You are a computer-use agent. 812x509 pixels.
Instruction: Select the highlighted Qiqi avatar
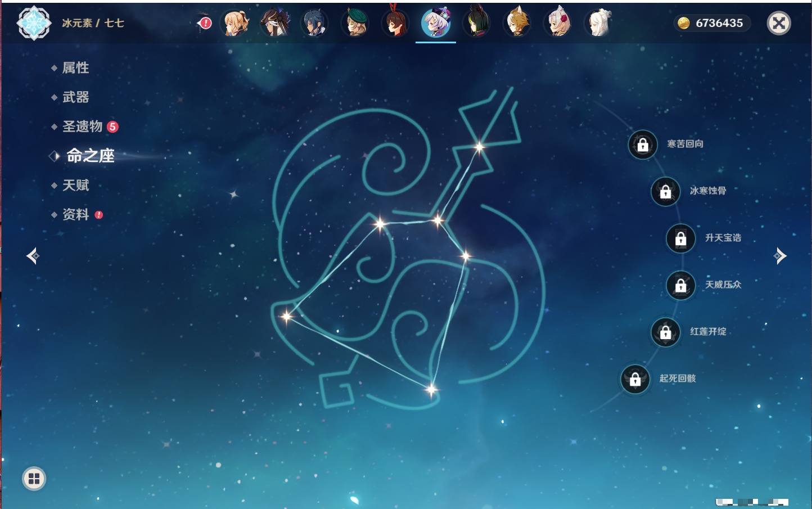pyautogui.click(x=436, y=23)
